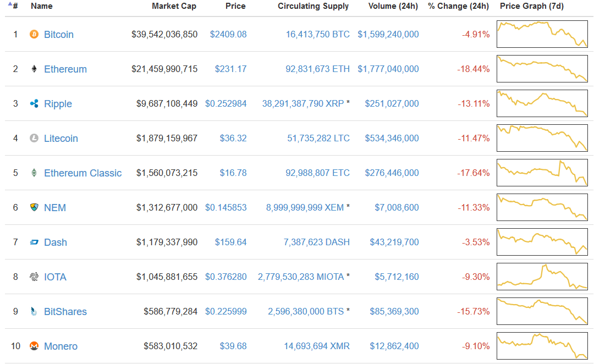This screenshot has height=364, width=594.
Task: Click supply 16,413,750 BTC
Action: point(317,35)
